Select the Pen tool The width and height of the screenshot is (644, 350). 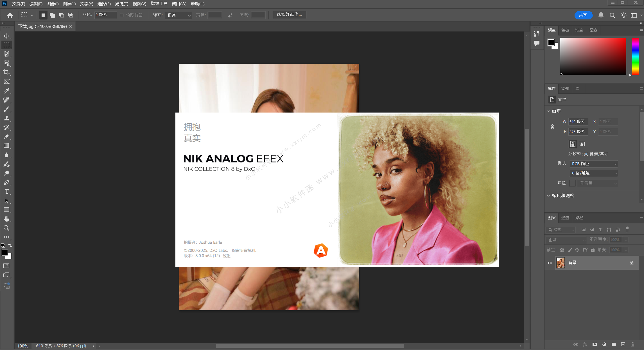(6, 182)
